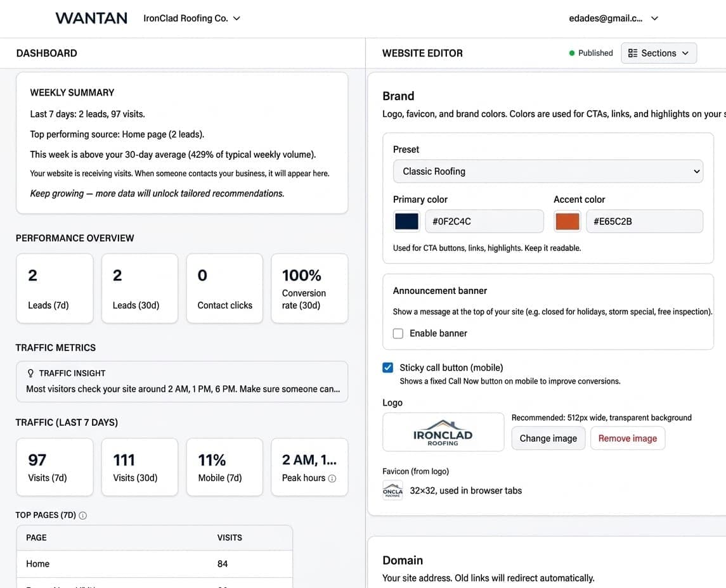This screenshot has width=726, height=588.
Task: Click the info icon next to Peak hours
Action: [x=331, y=478]
